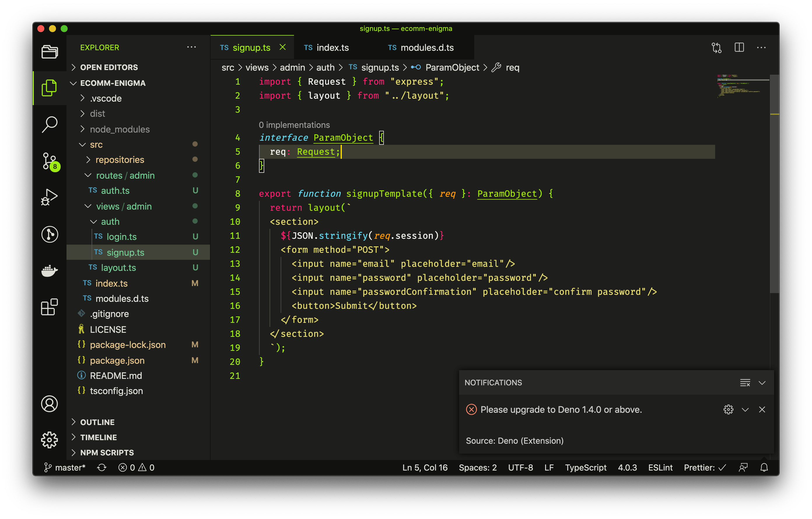Expand the NPM SCRIPTS section
This screenshot has width=812, height=519.
point(138,452)
